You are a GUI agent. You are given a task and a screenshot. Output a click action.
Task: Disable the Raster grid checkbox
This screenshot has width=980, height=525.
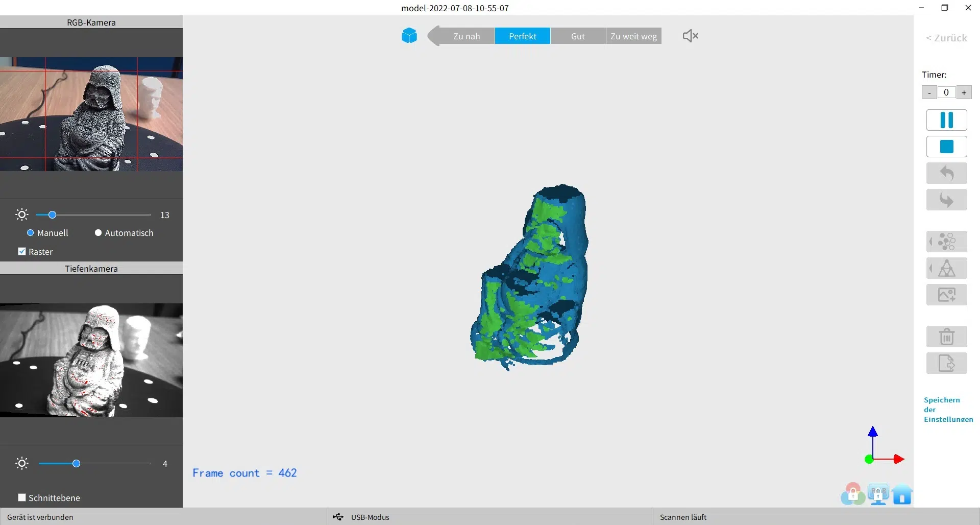pos(22,251)
